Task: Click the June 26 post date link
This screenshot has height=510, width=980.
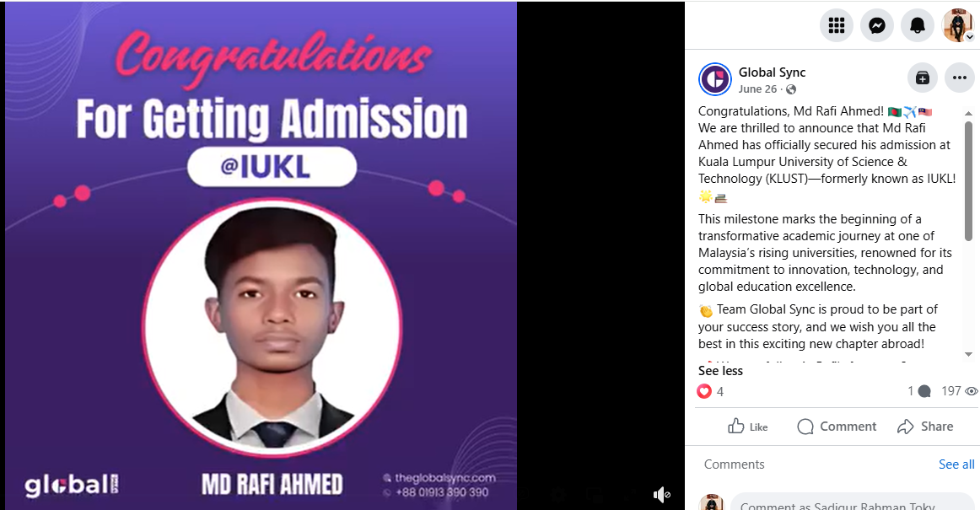Action: pyautogui.click(x=757, y=89)
